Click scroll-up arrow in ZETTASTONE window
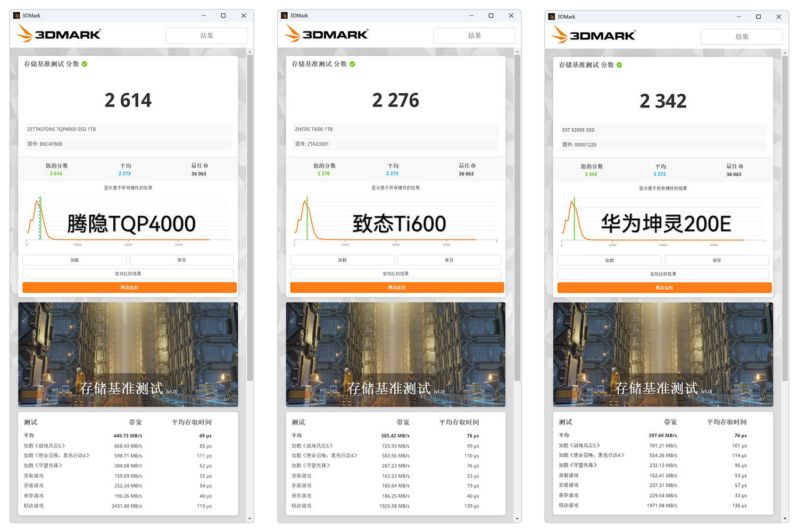This screenshot has width=798, height=532. click(250, 52)
